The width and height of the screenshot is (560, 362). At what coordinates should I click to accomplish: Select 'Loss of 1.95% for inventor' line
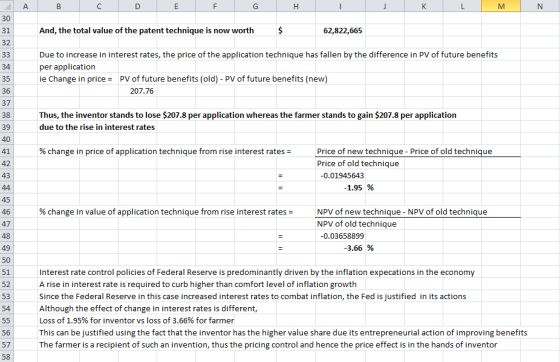pyautogui.click(x=136, y=321)
